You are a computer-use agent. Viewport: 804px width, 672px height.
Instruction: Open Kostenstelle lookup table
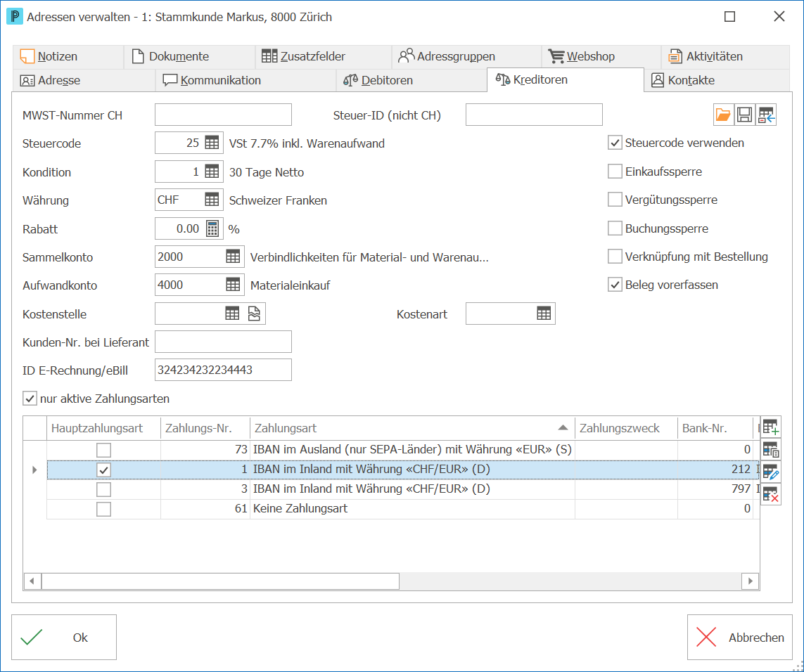click(x=232, y=314)
